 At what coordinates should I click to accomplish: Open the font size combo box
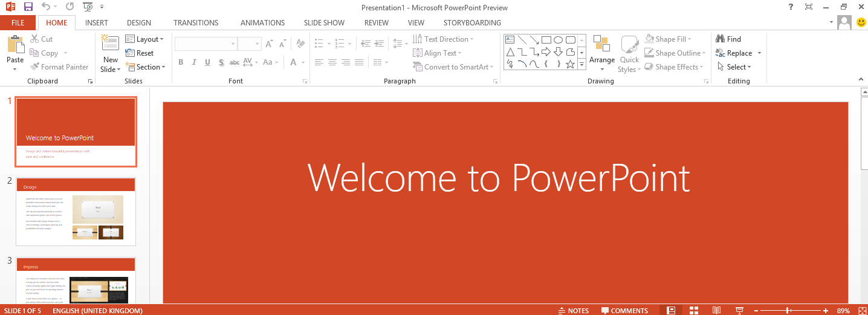click(249, 44)
